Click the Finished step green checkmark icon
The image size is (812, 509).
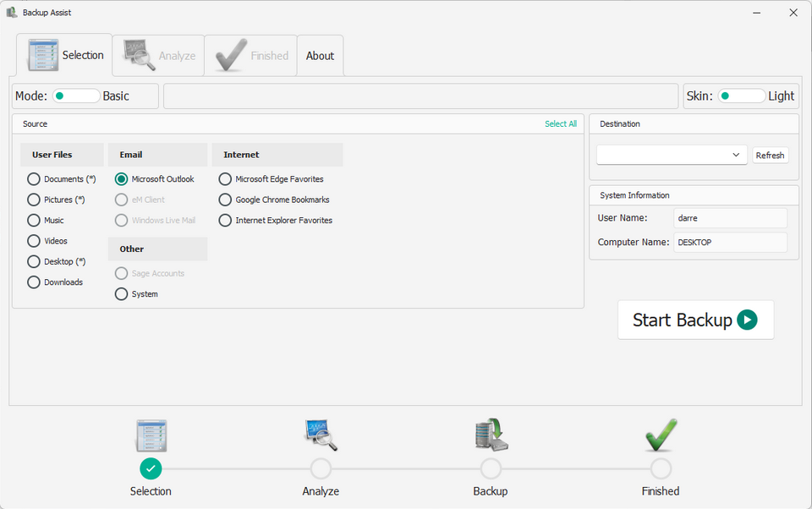point(661,435)
